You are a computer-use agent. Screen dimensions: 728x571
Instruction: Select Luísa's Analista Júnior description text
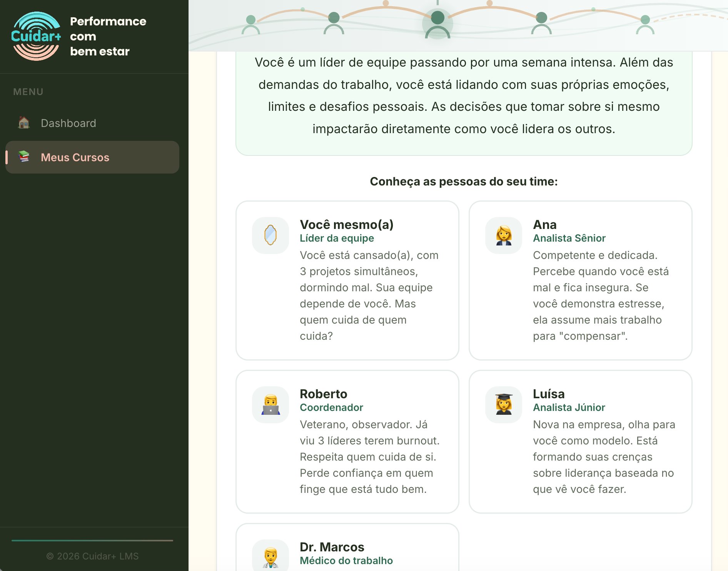pyautogui.click(x=603, y=457)
